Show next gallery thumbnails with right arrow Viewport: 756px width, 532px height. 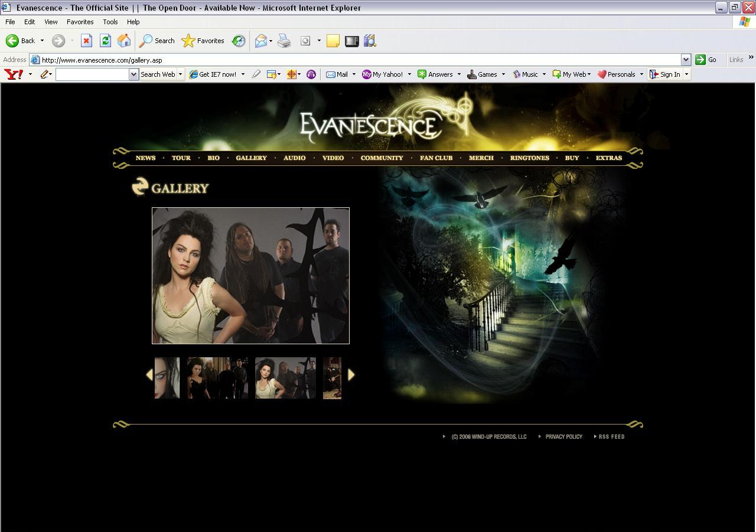351,375
